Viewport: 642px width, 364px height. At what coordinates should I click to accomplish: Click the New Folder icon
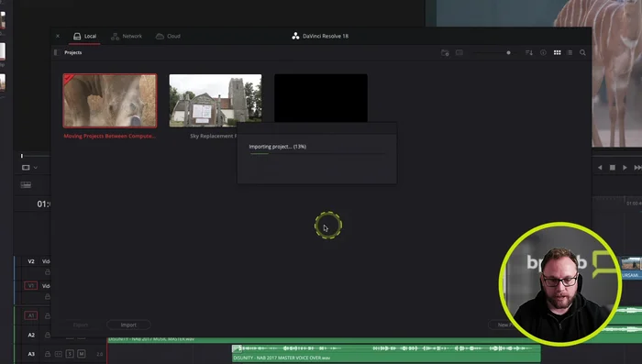pos(445,52)
